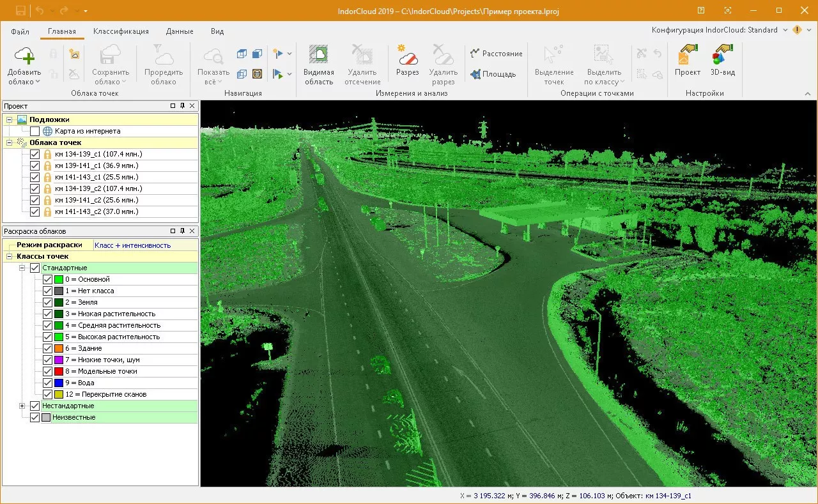Image resolution: width=818 pixels, height=504 pixels.
Task: Choose the Площадь area tool
Action: click(493, 74)
